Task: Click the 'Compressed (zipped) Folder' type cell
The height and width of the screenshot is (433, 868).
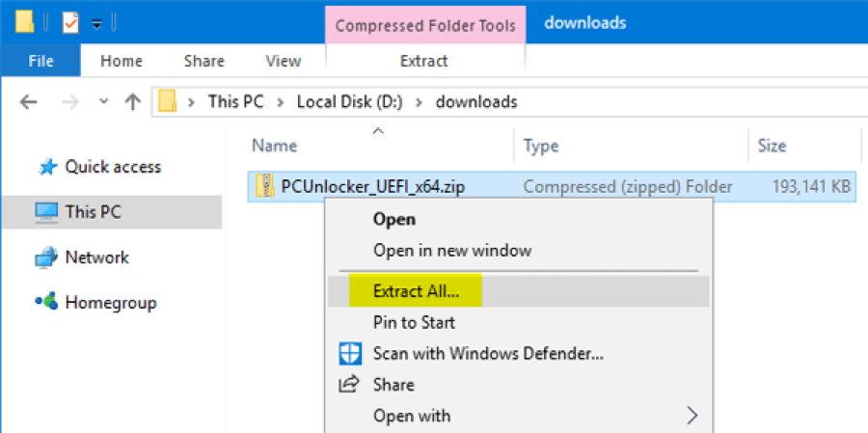Action: click(628, 187)
